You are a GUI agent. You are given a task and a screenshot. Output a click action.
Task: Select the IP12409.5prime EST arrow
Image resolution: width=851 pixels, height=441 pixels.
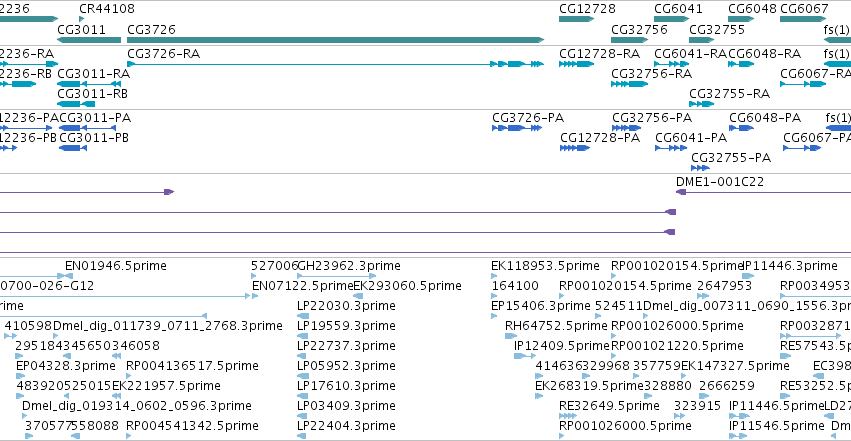(x=525, y=356)
